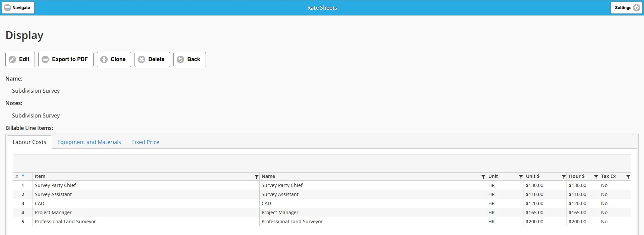644x235 pixels.
Task: Click the grid group panel above headers
Action: click(322, 163)
